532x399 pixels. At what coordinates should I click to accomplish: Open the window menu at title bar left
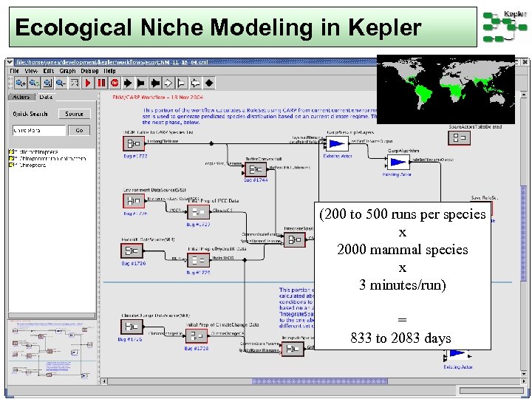pyautogui.click(x=10, y=62)
